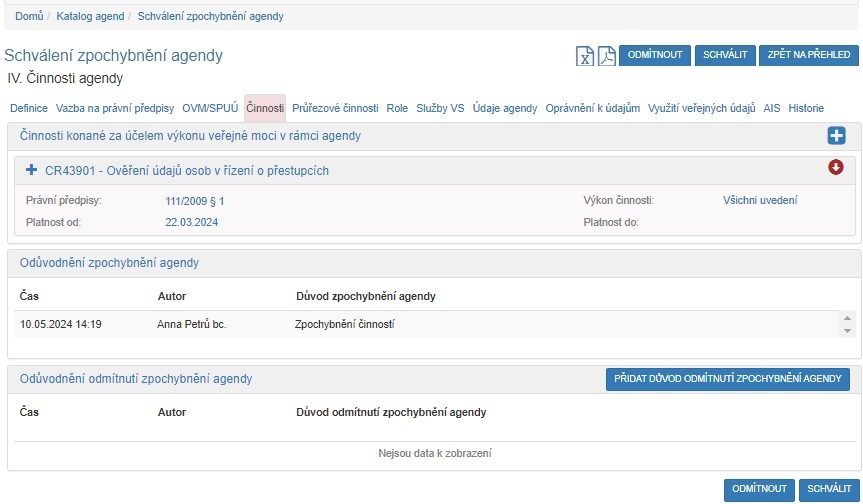Export the agenda to PDF
Viewport: 863px width, 504px height.
606,56
